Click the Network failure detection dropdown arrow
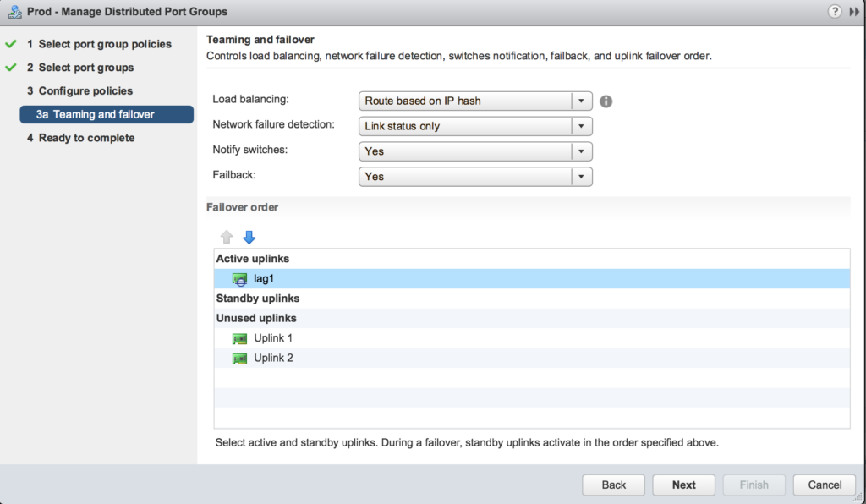The width and height of the screenshot is (866, 504). click(581, 126)
